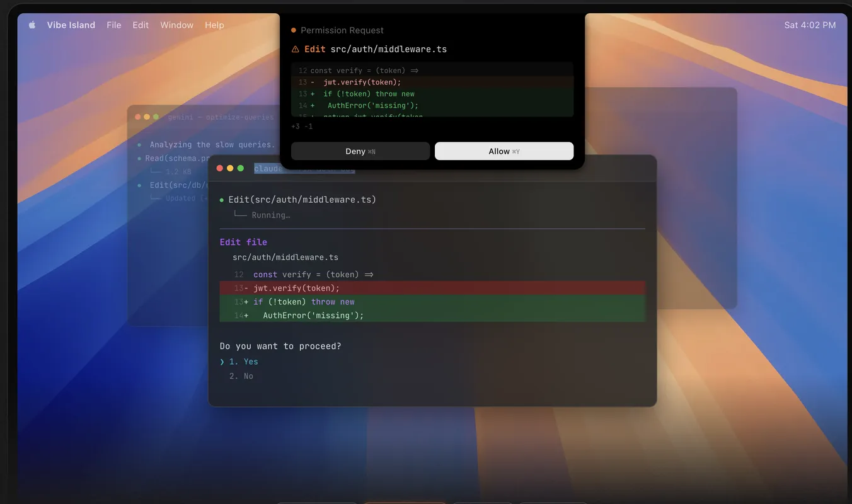Image resolution: width=852 pixels, height=504 pixels.
Task: Click the Sat 4:02 PM clock
Action: click(x=810, y=25)
